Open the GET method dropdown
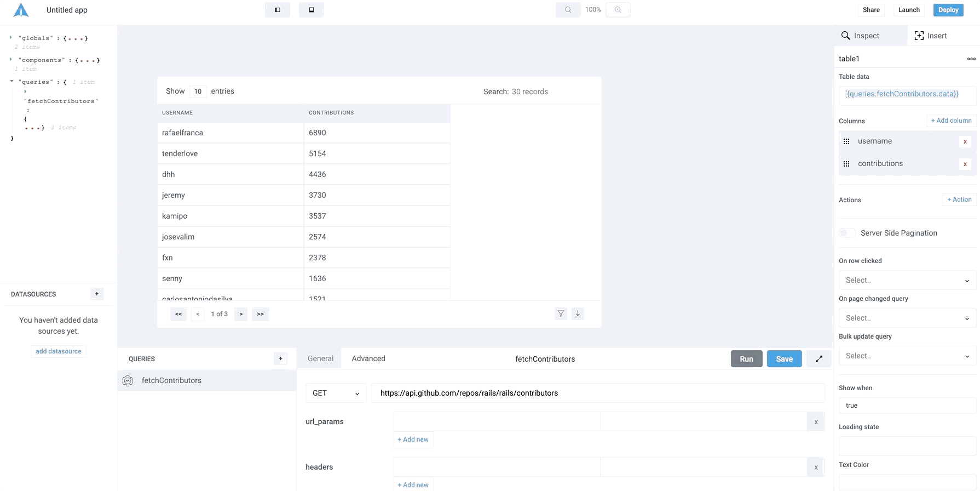The image size is (980, 491). click(336, 393)
